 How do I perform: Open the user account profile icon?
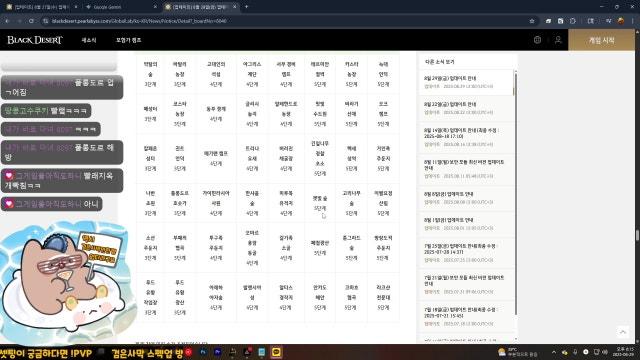[558, 40]
